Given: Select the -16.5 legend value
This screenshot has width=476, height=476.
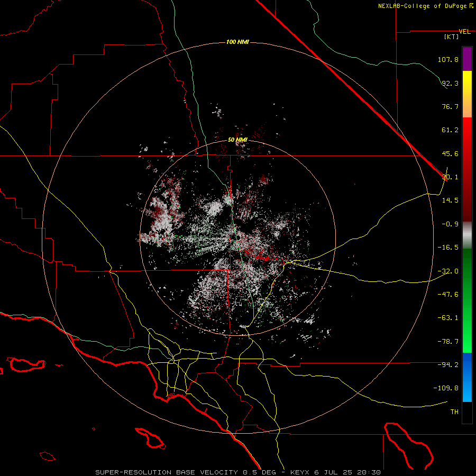Looking at the screenshot, I should coord(448,248).
